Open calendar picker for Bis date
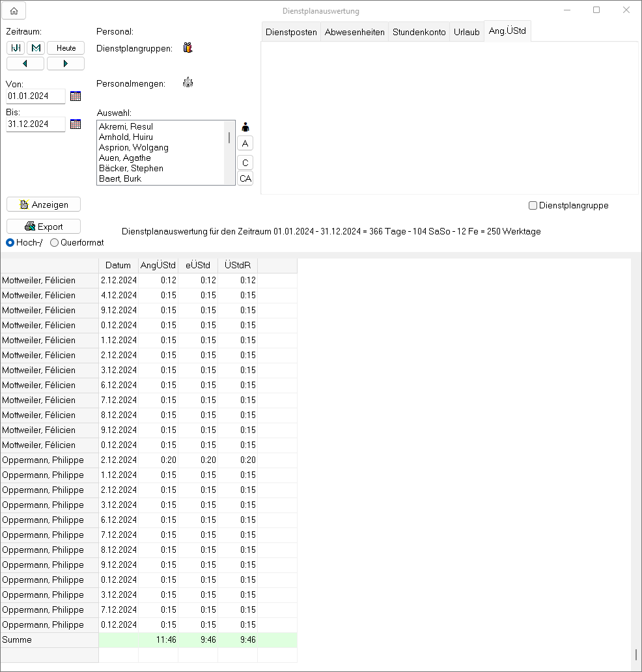642x672 pixels. pyautogui.click(x=76, y=124)
